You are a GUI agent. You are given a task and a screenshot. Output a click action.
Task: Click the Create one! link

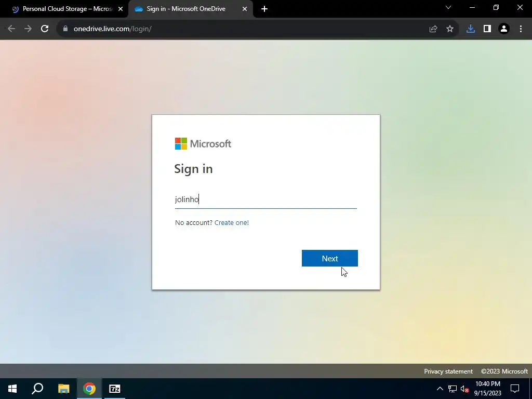coord(231,222)
